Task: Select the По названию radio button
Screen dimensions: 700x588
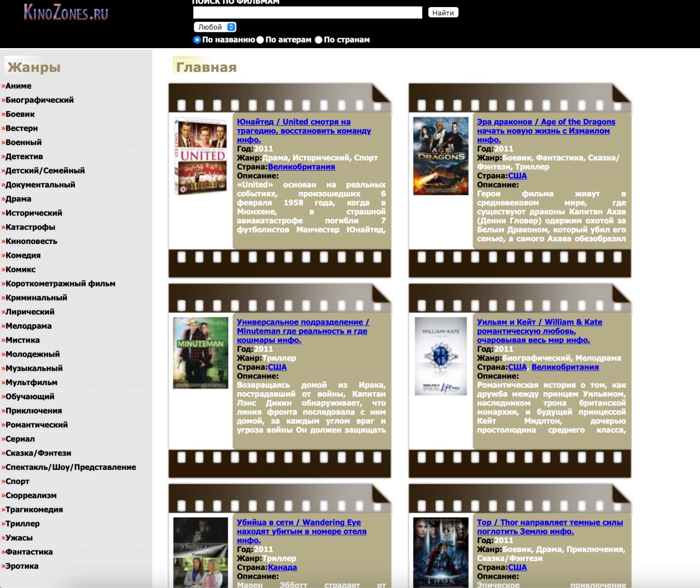Action: pyautogui.click(x=197, y=40)
